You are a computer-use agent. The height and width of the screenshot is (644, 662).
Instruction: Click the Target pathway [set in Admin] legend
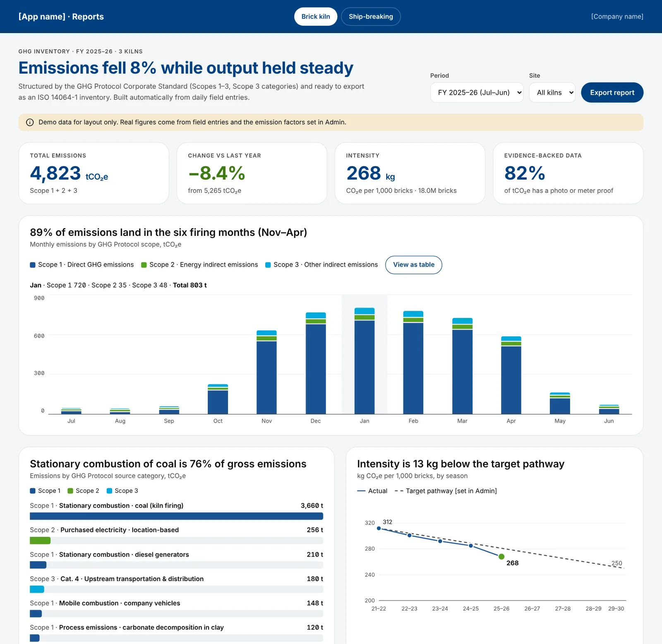446,491
